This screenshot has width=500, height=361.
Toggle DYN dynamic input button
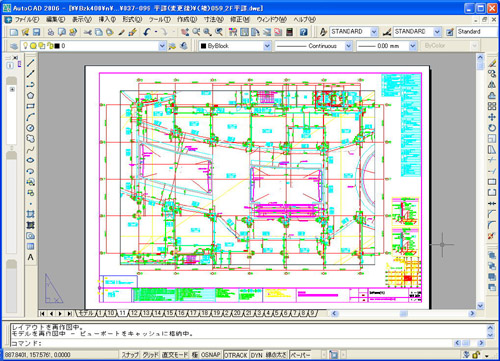(x=256, y=355)
